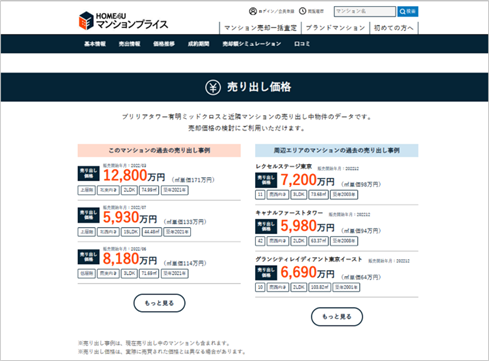Focus the マンション名 search field
Viewport: 489px width, 361px height.
pyautogui.click(x=365, y=12)
